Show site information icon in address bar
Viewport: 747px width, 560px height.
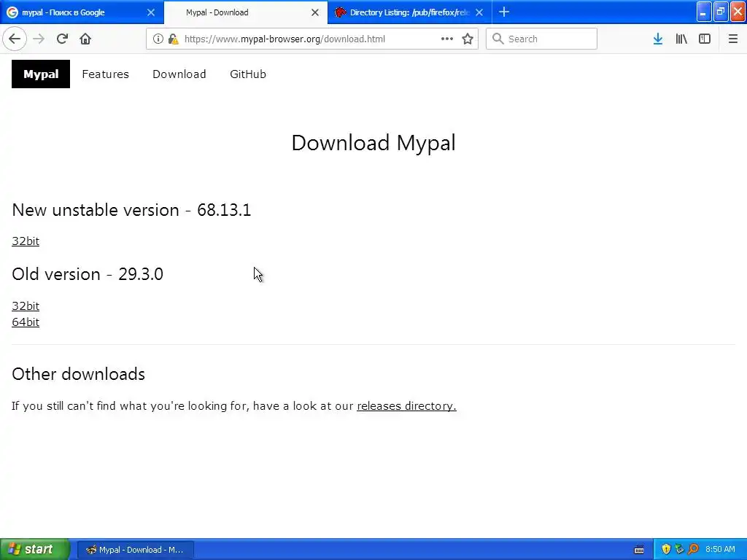pos(158,39)
